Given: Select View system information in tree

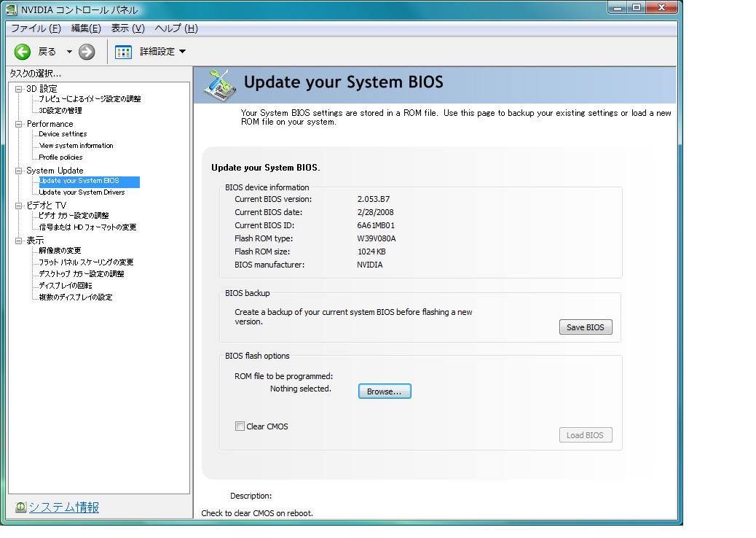Looking at the screenshot, I should (76, 146).
